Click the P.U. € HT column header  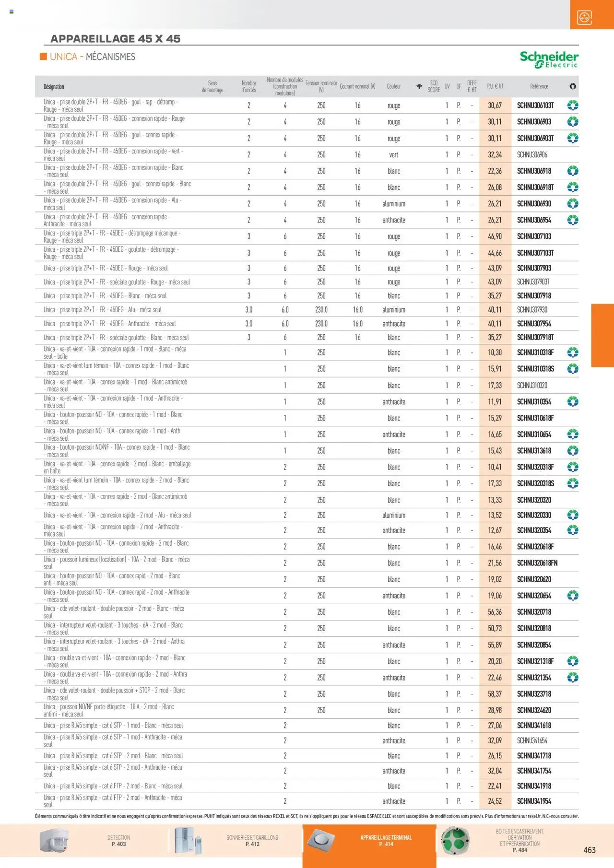pos(495,86)
